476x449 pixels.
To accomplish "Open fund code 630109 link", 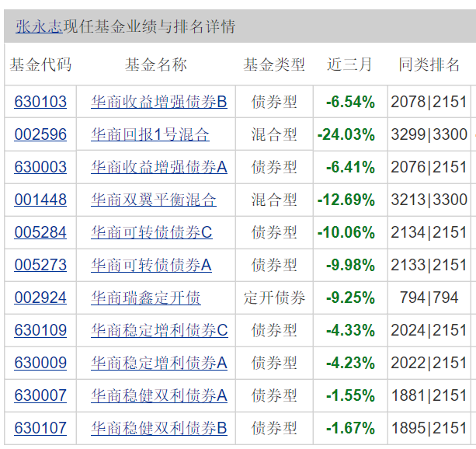I will [40, 330].
